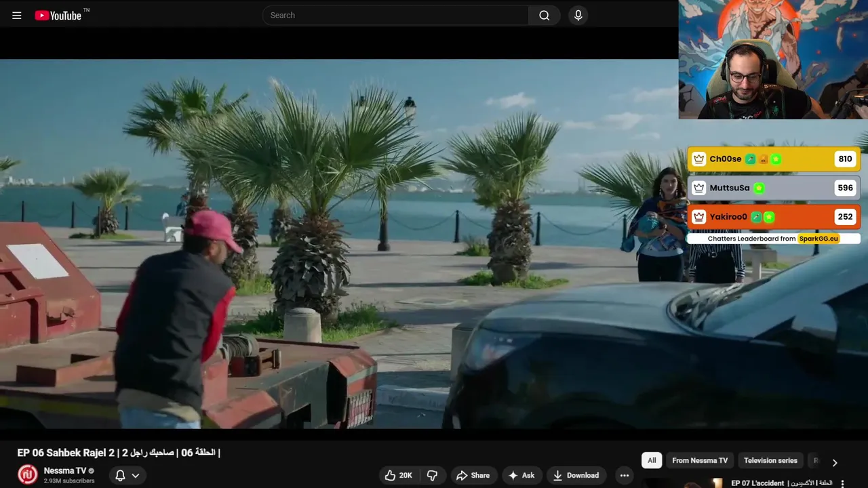Select the Television series chip
The image size is (868, 488).
[x=770, y=460]
